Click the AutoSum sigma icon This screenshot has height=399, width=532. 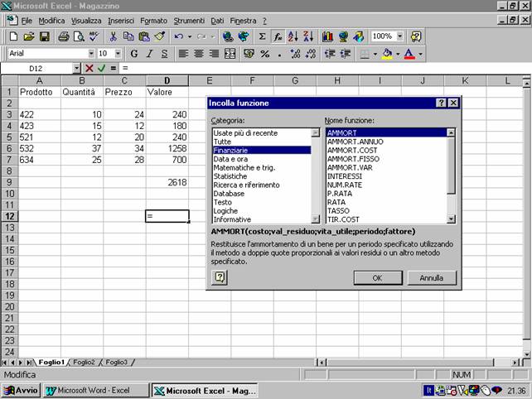click(x=262, y=36)
